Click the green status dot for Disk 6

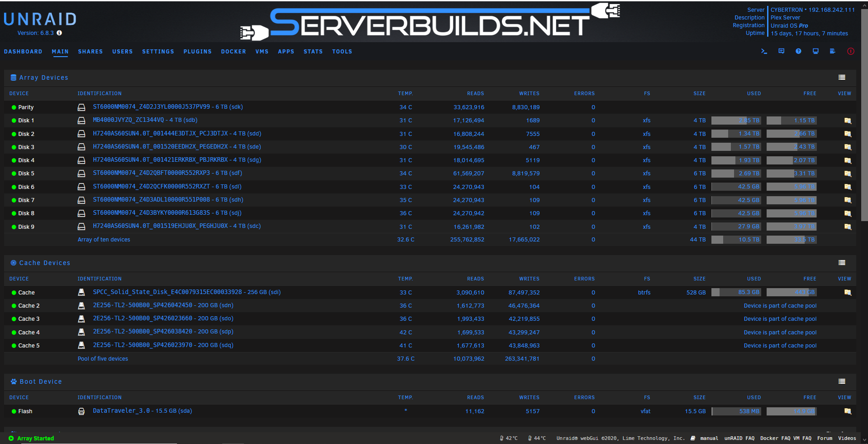tap(14, 187)
